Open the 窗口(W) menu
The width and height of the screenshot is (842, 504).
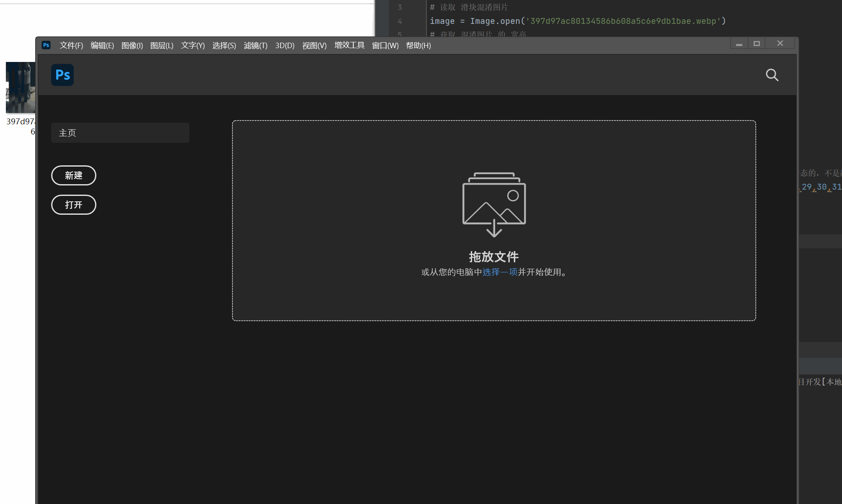pos(385,45)
